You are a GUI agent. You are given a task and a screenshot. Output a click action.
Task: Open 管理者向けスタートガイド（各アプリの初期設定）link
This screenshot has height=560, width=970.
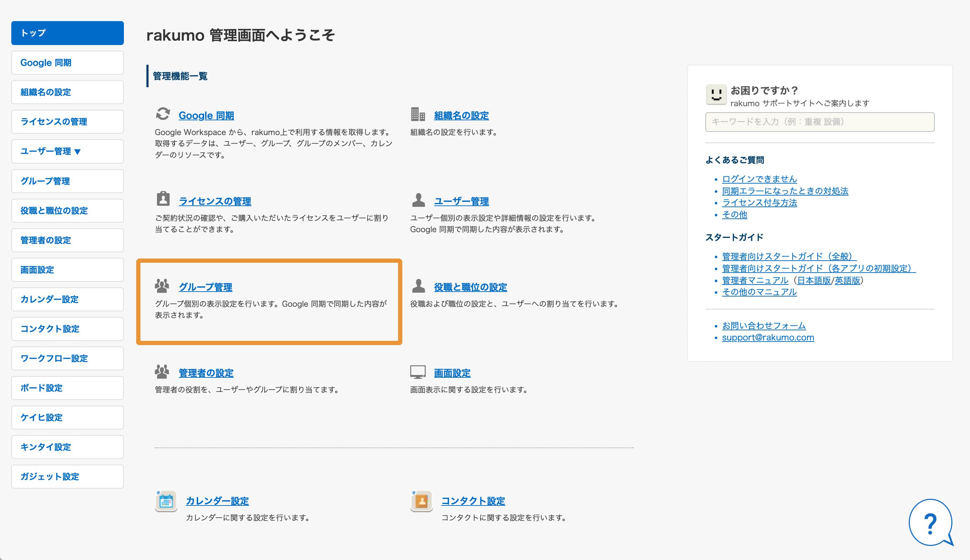click(x=819, y=268)
